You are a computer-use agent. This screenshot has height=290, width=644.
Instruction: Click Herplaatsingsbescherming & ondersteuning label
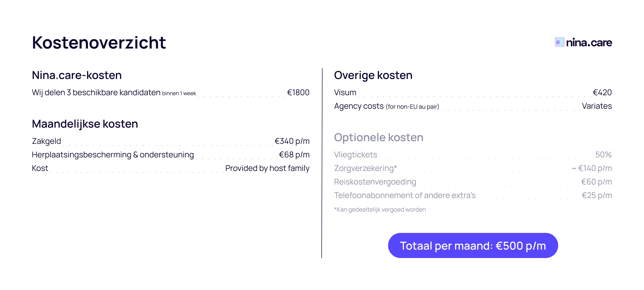pos(113,154)
